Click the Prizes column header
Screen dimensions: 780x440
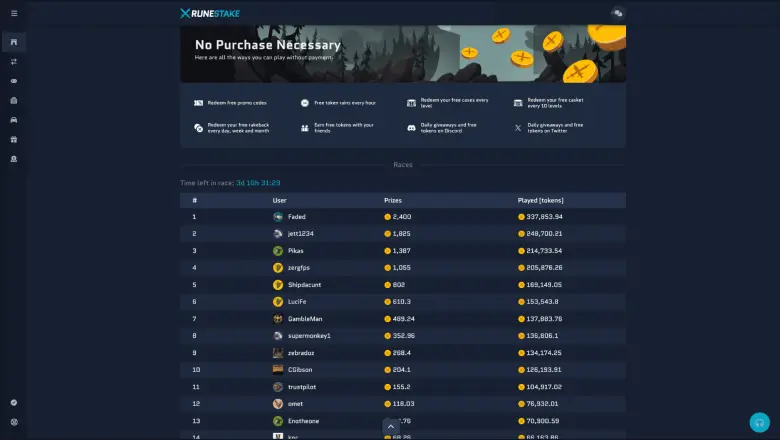coord(392,200)
